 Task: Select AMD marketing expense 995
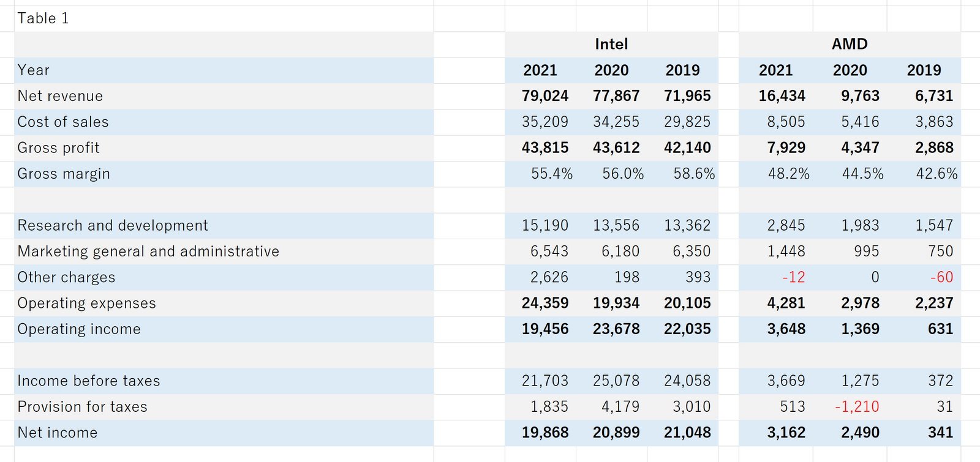866,251
